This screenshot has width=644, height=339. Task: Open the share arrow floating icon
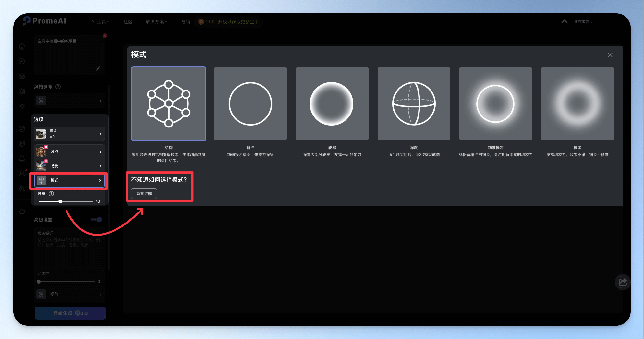(x=623, y=282)
